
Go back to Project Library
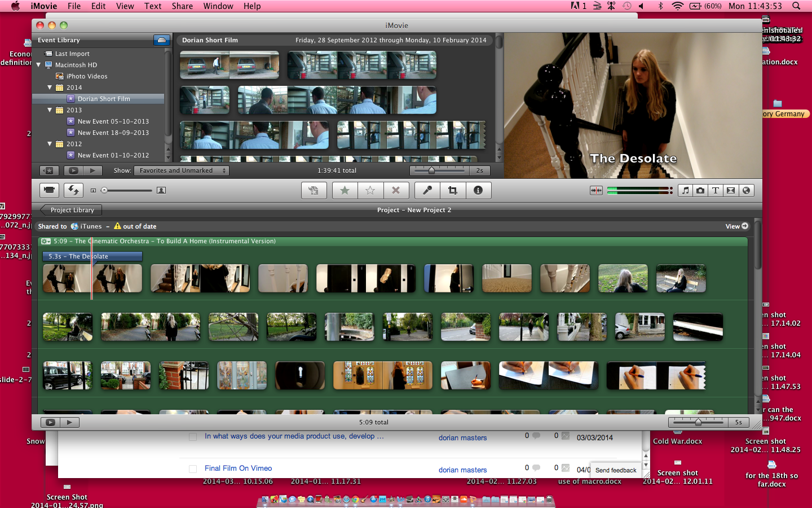pyautogui.click(x=71, y=210)
